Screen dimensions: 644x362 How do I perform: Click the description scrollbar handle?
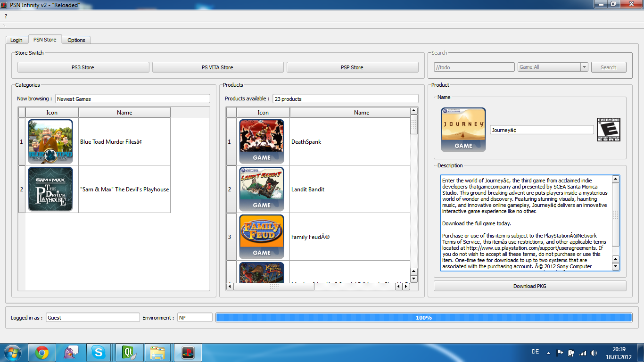point(615,214)
